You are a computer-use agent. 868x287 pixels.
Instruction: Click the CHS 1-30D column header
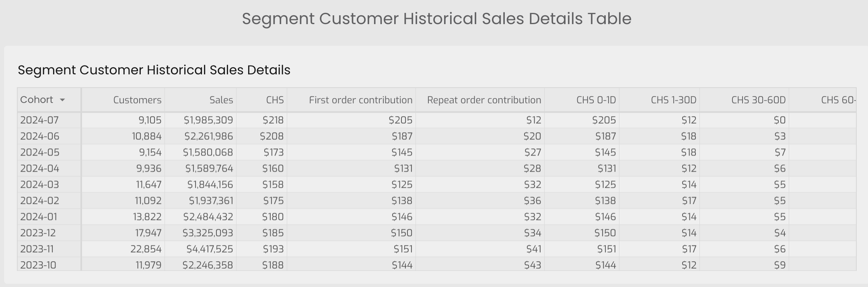point(674,100)
